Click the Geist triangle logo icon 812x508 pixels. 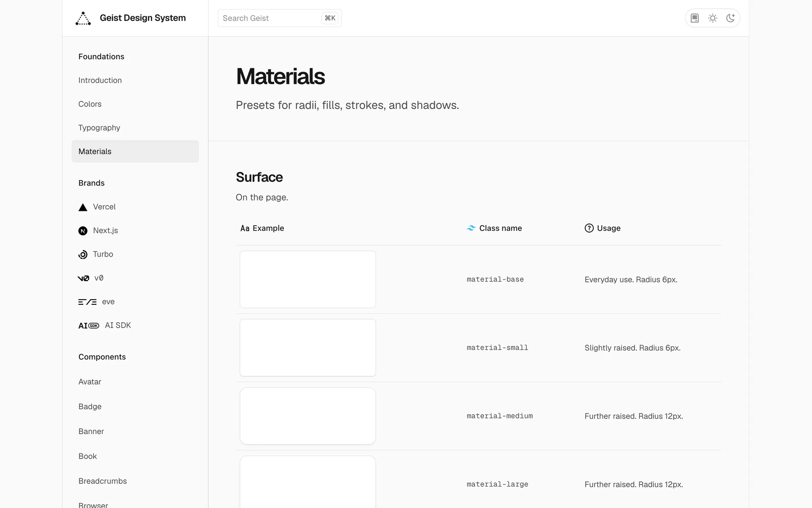pos(83,18)
